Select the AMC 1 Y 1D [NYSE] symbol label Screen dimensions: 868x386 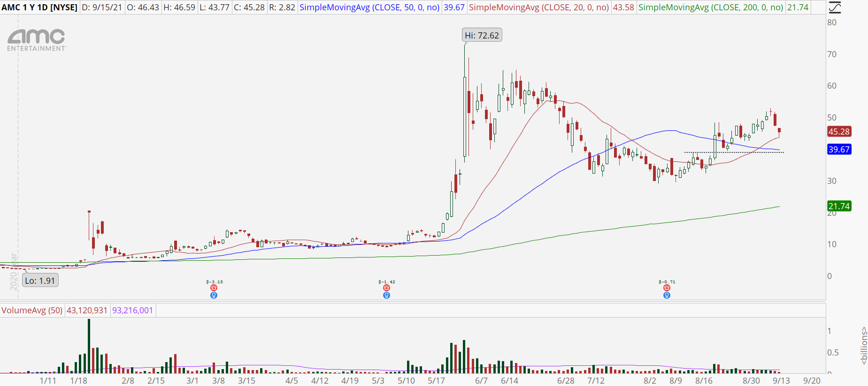pyautogui.click(x=39, y=8)
